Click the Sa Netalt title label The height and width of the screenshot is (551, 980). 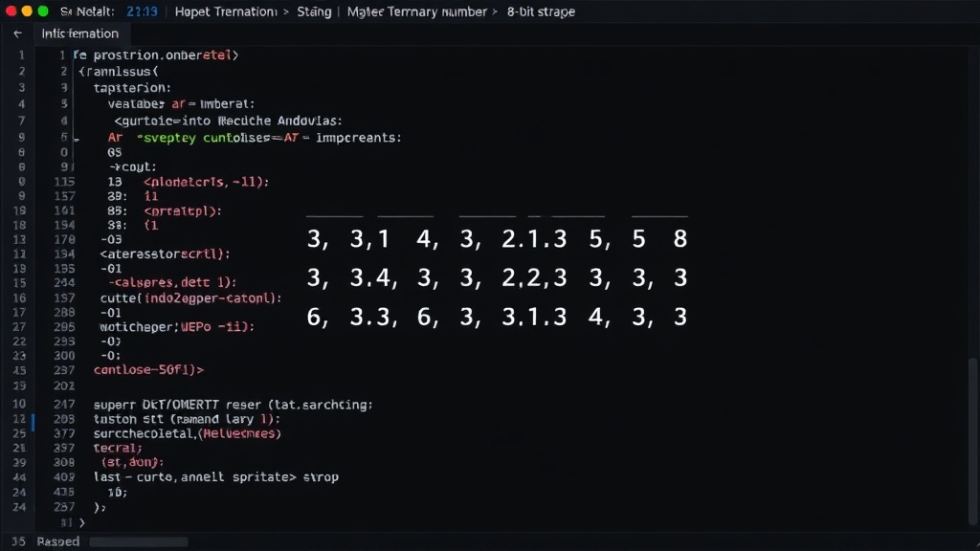(x=87, y=11)
